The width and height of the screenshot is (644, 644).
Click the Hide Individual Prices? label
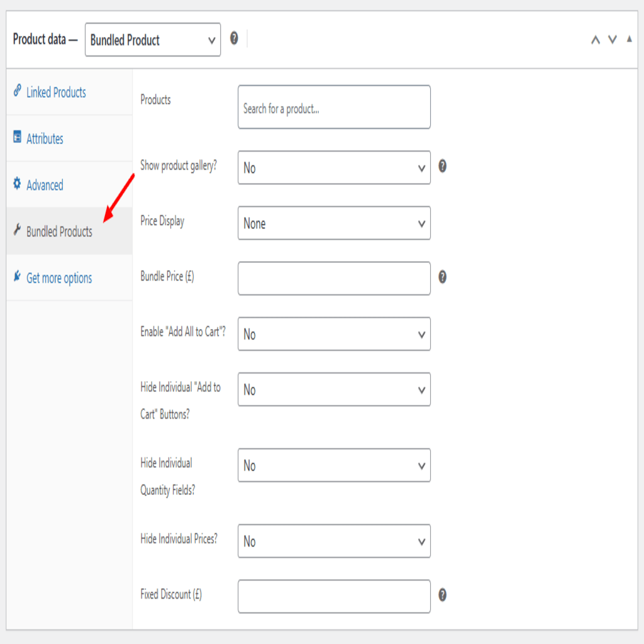pyautogui.click(x=179, y=538)
